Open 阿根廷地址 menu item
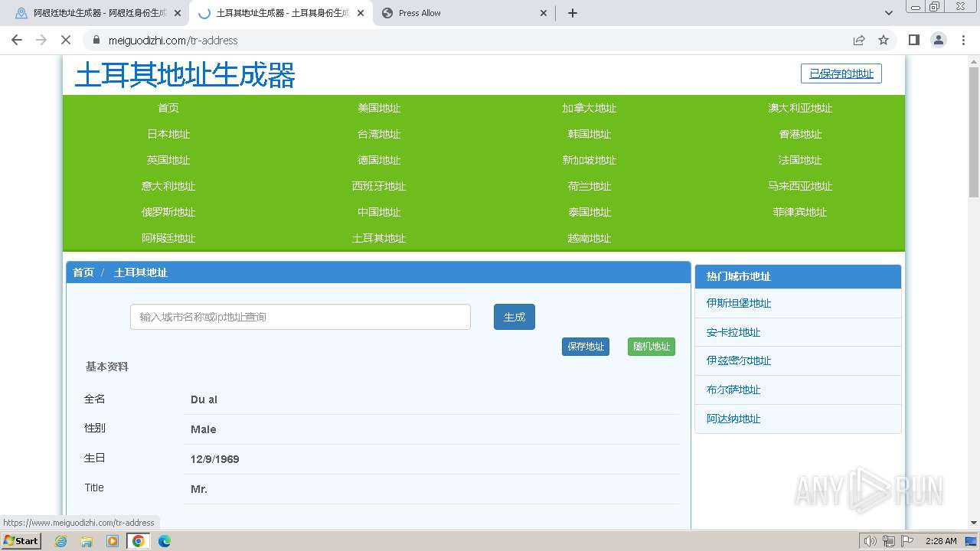The height and width of the screenshot is (551, 980). pyautogui.click(x=168, y=238)
